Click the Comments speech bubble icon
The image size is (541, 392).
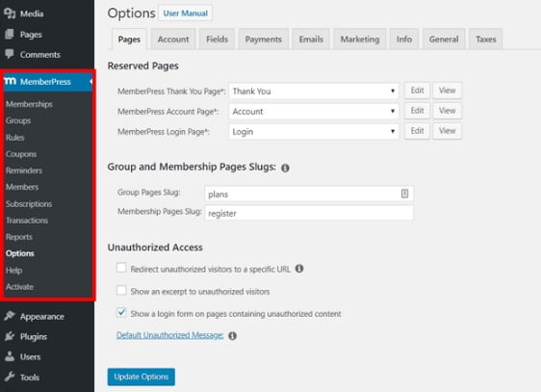click(x=10, y=54)
